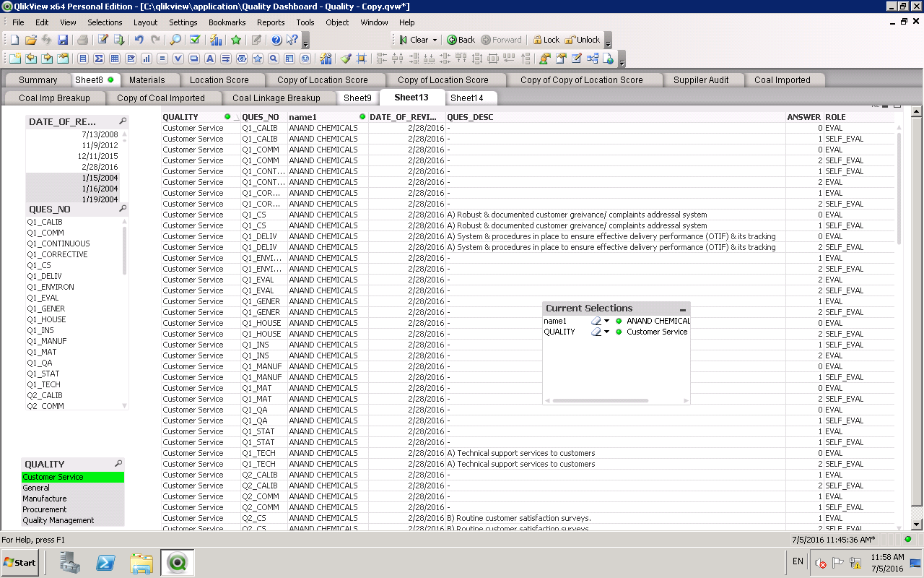This screenshot has height=578, width=924.
Task: Open search in DATE_OF_RE... list box
Action: pos(123,121)
